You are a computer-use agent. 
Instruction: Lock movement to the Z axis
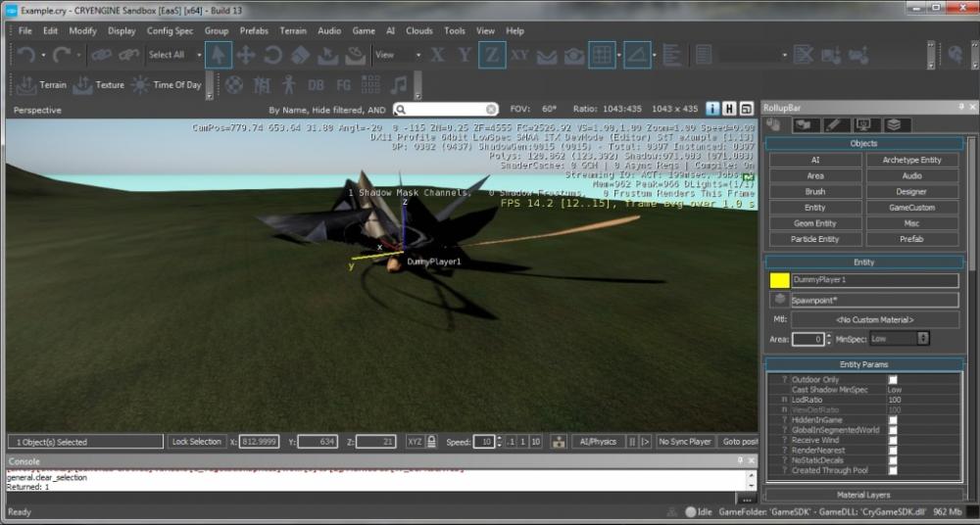(x=492, y=55)
